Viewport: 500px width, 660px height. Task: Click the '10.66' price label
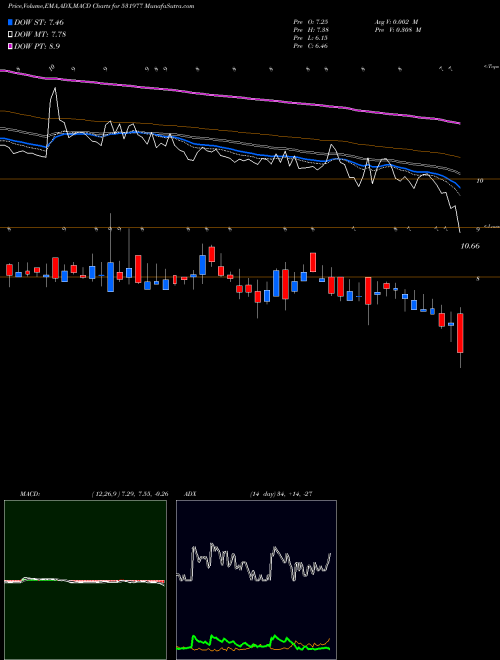[x=470, y=246]
